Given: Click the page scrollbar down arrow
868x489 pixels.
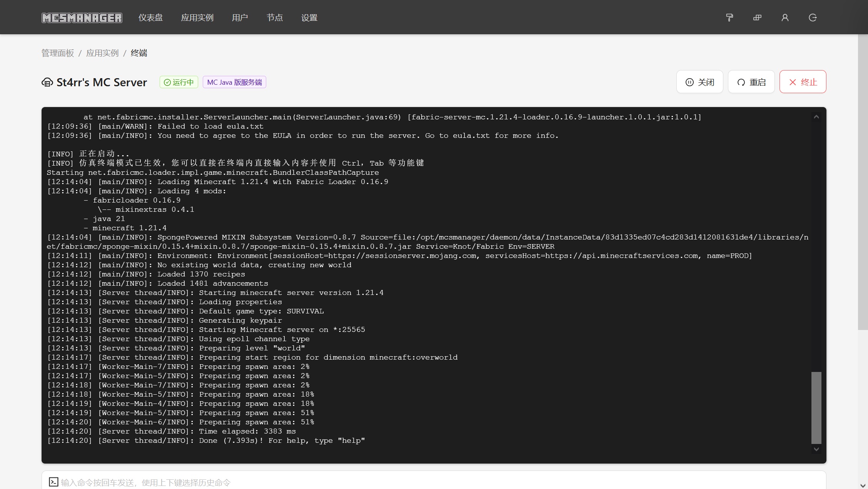Looking at the screenshot, I should (x=863, y=485).
